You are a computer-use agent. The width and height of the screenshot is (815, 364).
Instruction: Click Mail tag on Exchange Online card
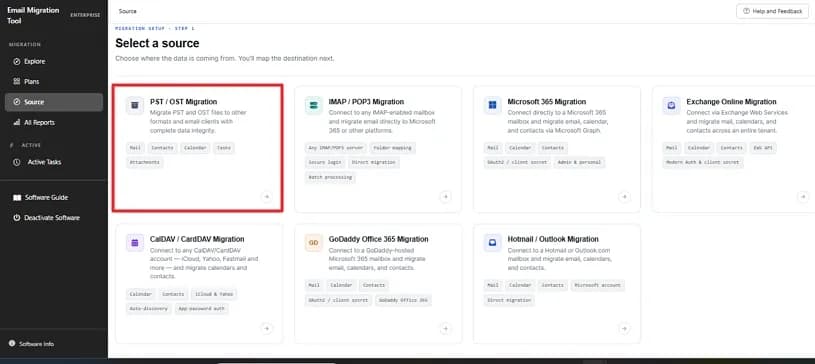pyautogui.click(x=672, y=148)
